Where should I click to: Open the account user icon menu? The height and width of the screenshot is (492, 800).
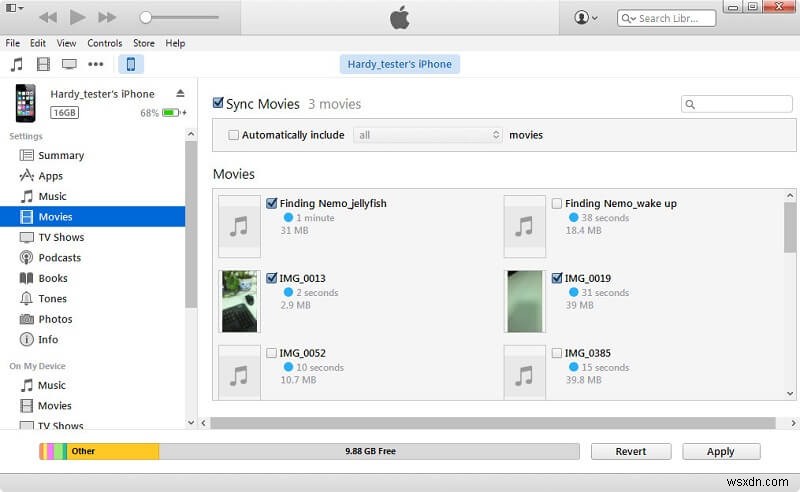pyautogui.click(x=585, y=18)
